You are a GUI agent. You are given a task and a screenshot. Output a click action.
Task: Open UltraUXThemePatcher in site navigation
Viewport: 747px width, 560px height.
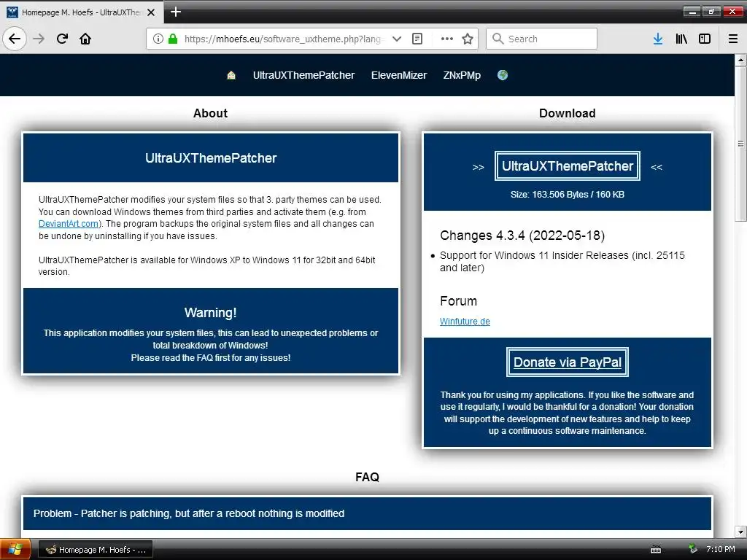pyautogui.click(x=304, y=75)
